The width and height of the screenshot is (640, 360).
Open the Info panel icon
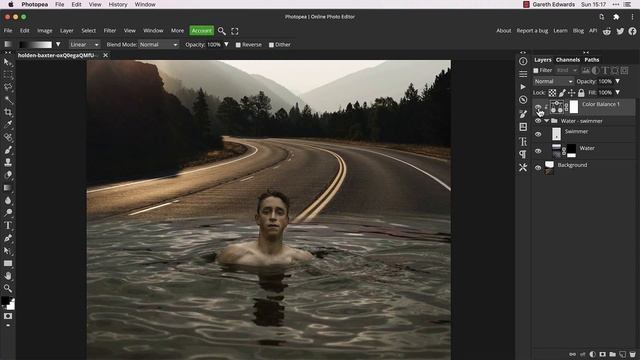[523, 61]
